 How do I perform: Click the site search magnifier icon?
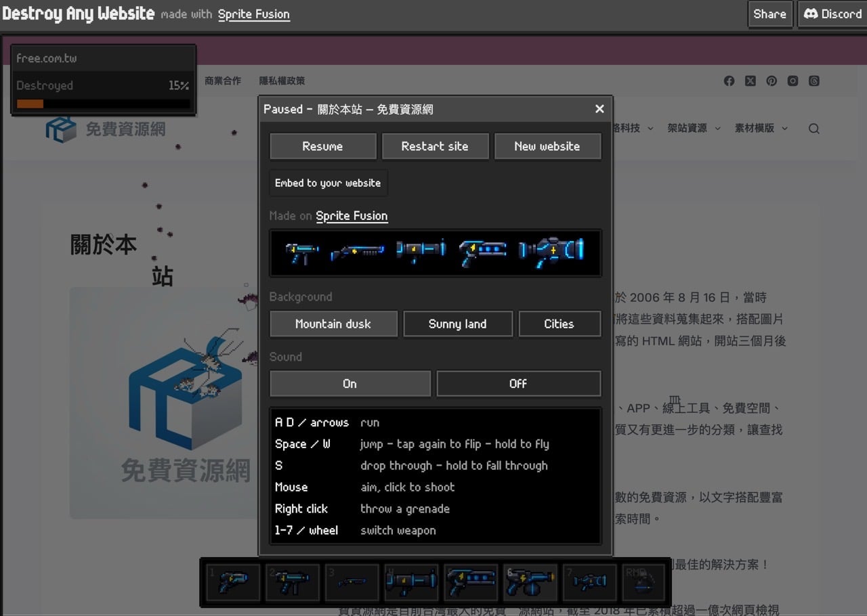[814, 129]
